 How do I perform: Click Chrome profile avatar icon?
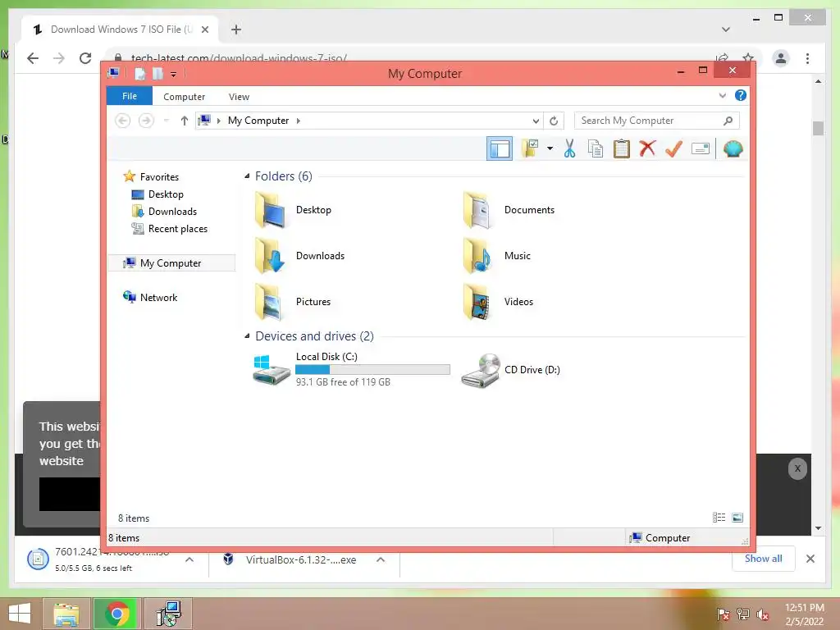781,58
